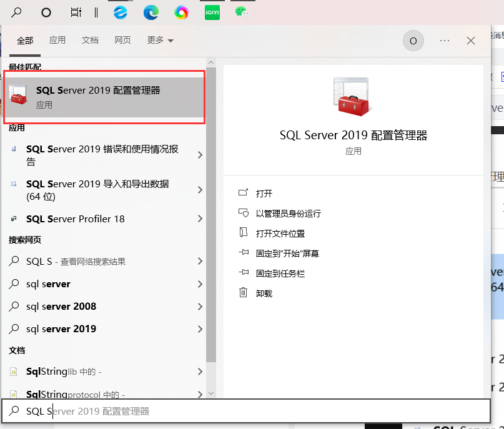
Task: Click JS file icon next to SqlStringlib
Action: coord(14,372)
